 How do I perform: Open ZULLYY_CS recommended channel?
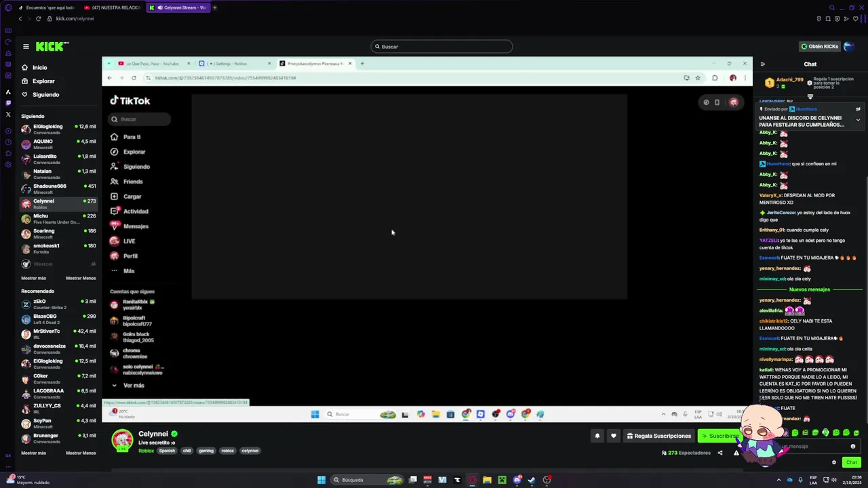pos(58,408)
